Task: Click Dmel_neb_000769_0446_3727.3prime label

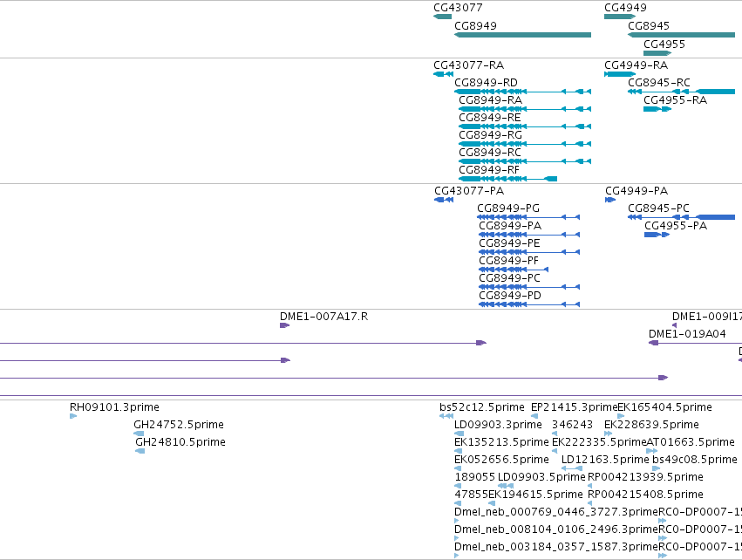Action: (x=556, y=512)
